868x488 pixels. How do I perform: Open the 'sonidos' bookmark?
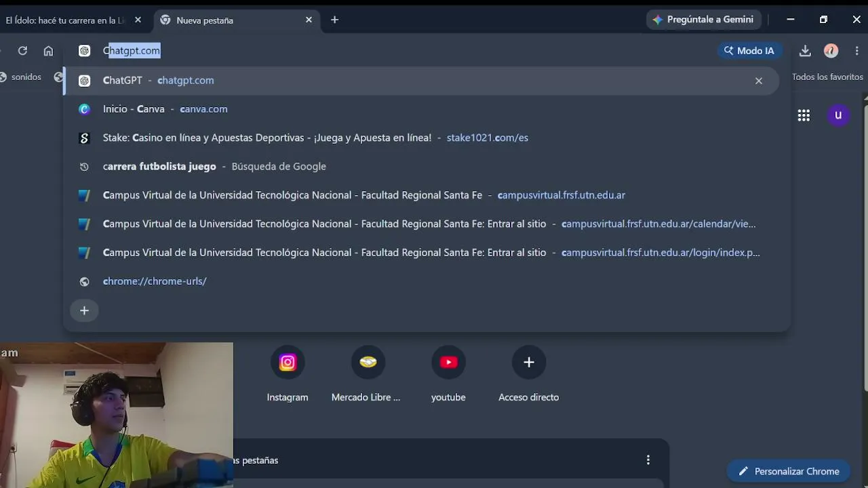click(x=21, y=77)
